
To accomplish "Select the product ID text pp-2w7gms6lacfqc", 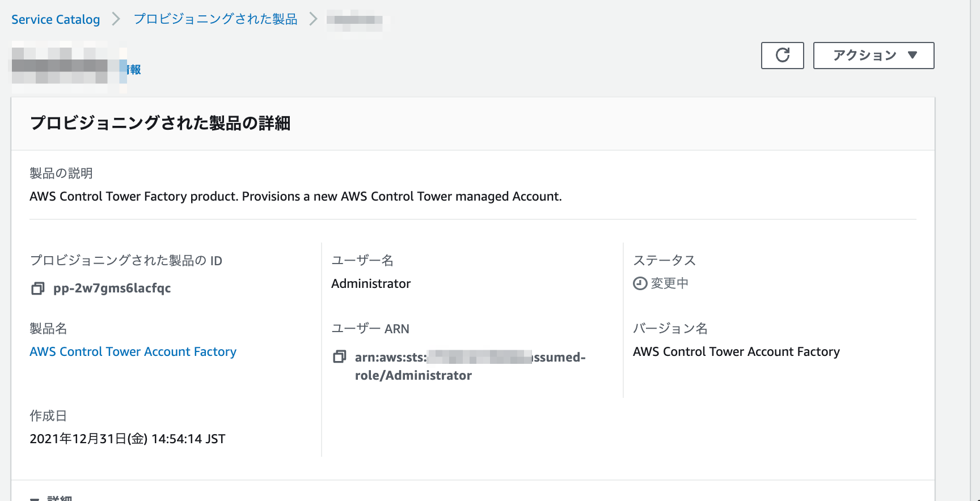I will (112, 288).
